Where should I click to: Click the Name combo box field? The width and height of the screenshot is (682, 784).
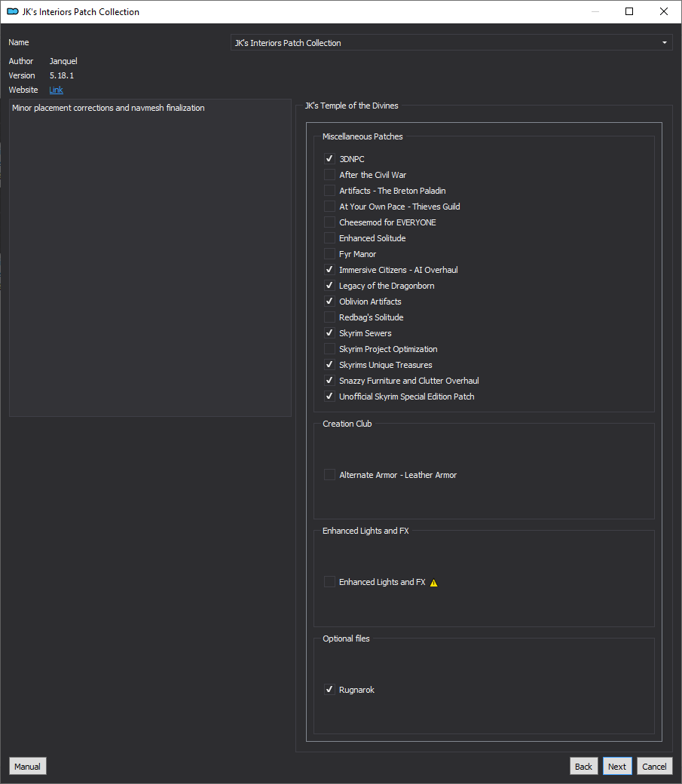click(451, 43)
